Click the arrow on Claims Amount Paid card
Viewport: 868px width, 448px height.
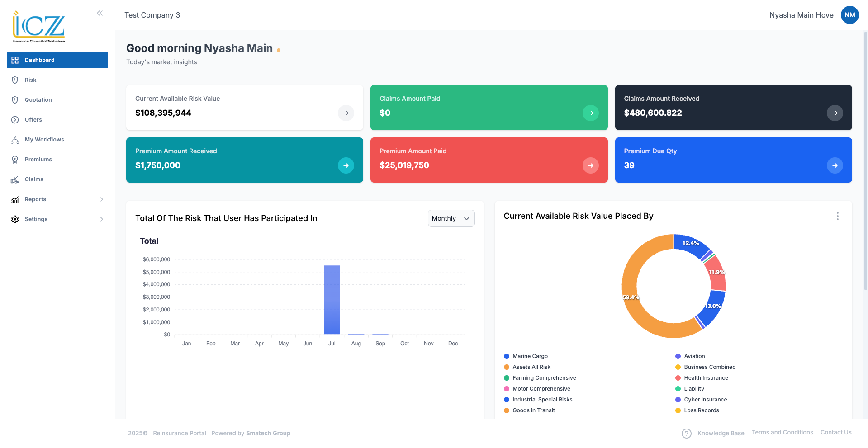(590, 113)
